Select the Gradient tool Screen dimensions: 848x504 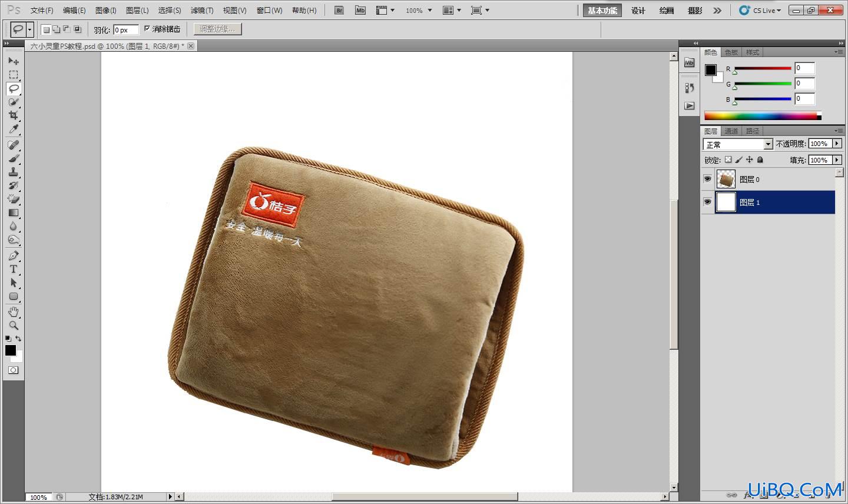(x=14, y=213)
